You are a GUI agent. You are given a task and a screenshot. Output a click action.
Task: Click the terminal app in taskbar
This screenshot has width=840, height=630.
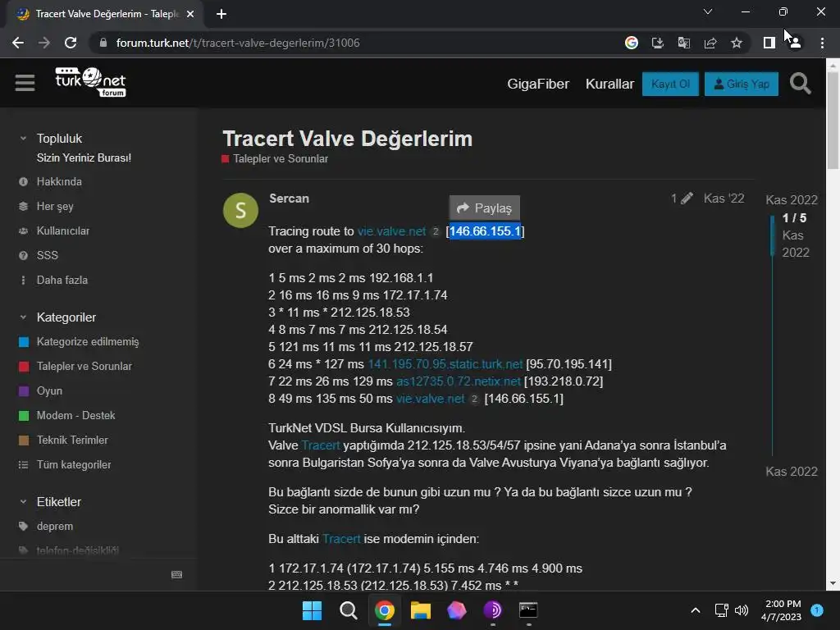pyautogui.click(x=528, y=610)
